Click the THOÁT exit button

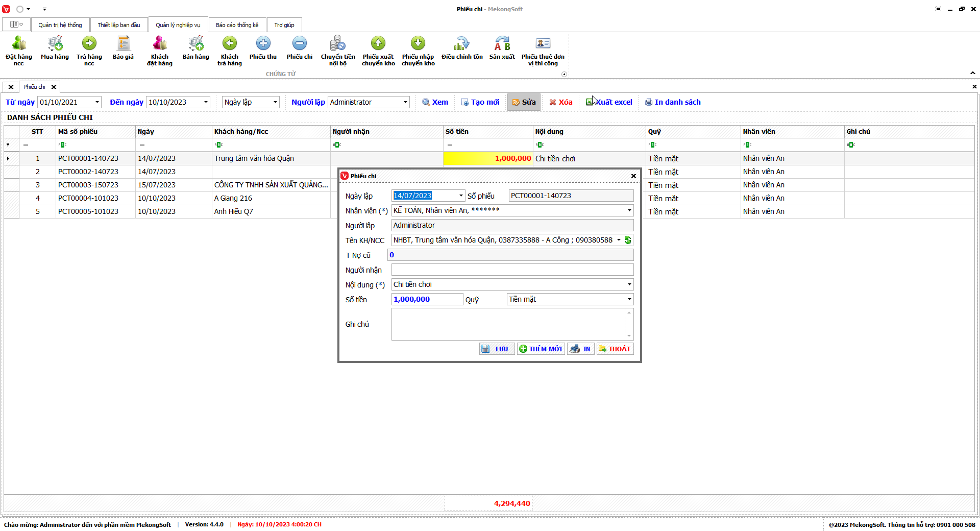click(615, 349)
